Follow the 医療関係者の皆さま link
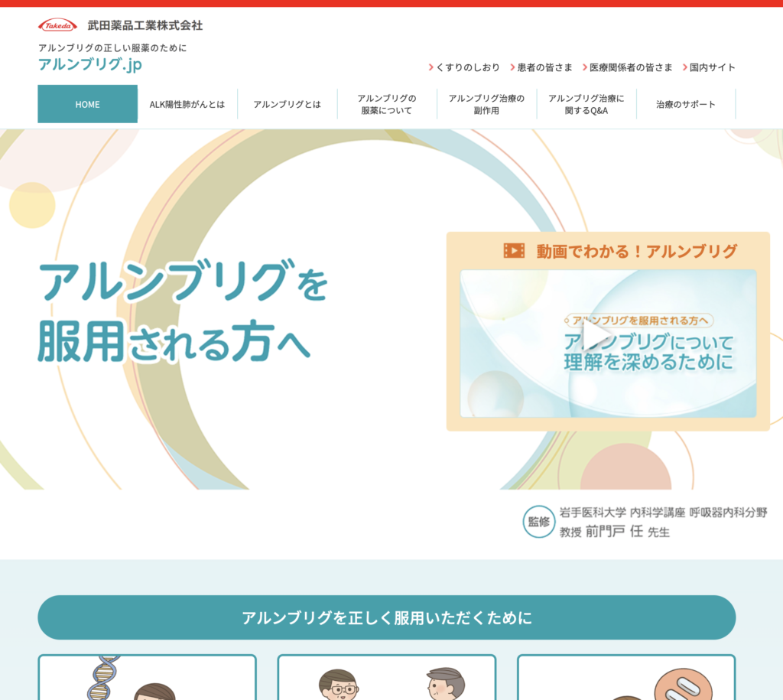This screenshot has height=700, width=783. (x=631, y=67)
